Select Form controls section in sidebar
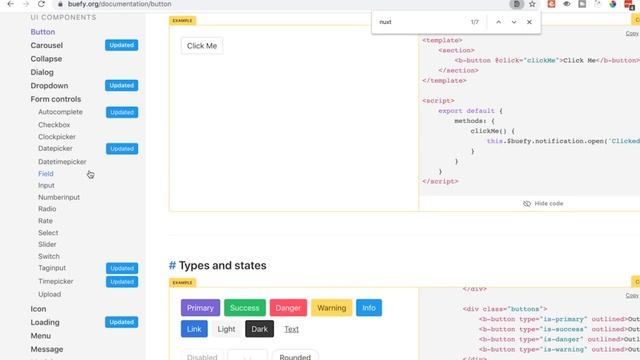 [x=56, y=99]
